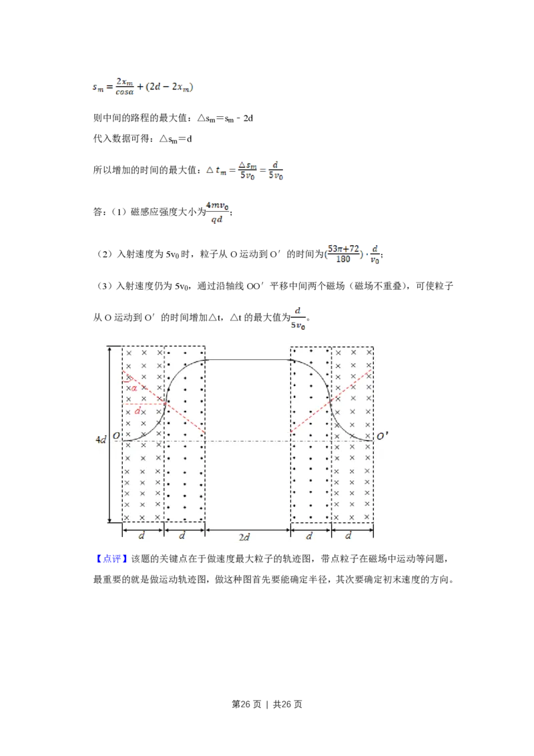Click the rightmost d dimension label at bottom

(x=352, y=536)
